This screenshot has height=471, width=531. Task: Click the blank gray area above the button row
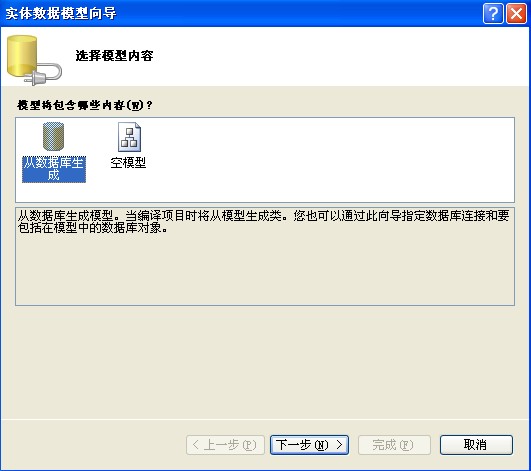tap(264, 362)
